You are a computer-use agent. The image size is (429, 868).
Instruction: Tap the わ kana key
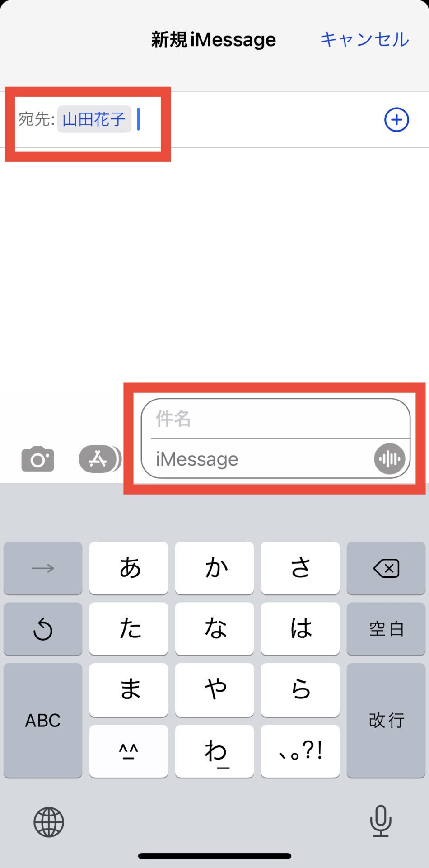pyautogui.click(x=214, y=751)
